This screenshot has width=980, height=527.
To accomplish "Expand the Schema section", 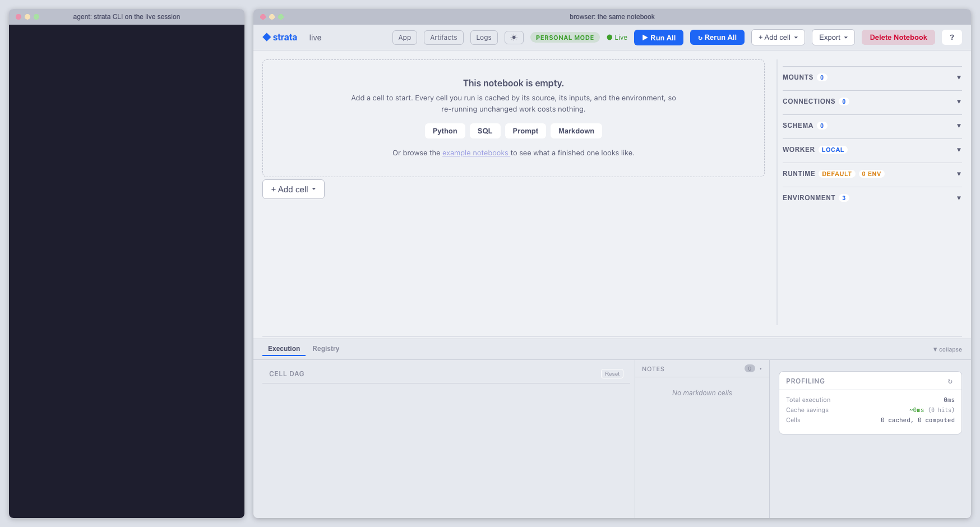I will pyautogui.click(x=872, y=126).
